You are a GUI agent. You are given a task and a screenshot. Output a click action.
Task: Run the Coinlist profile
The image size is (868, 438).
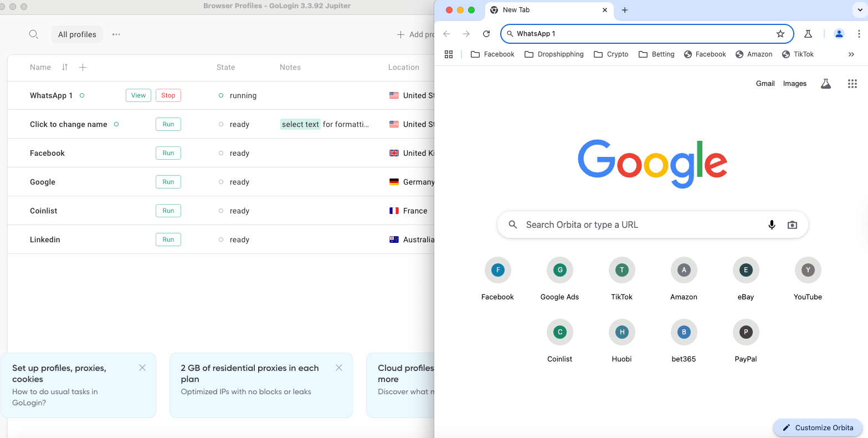point(168,211)
